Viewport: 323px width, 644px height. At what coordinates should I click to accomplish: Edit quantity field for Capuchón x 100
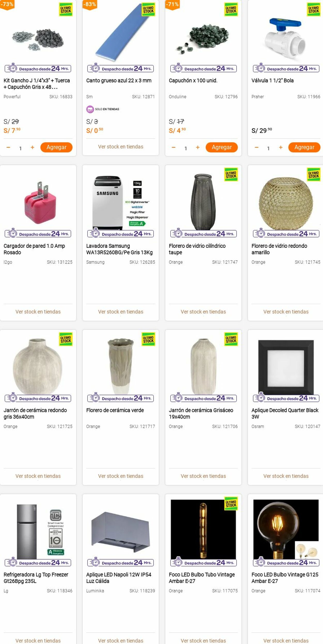(186, 148)
